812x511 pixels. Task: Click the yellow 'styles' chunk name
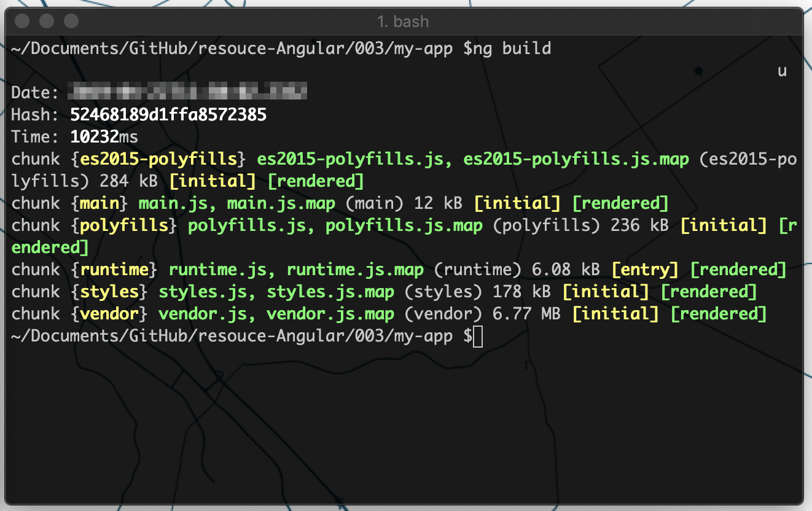coord(109,292)
